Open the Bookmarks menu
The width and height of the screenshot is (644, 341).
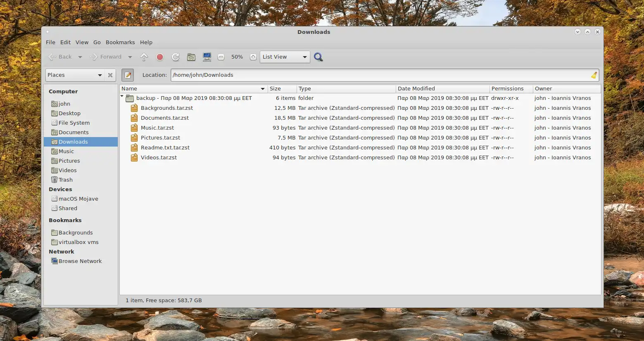(x=120, y=42)
